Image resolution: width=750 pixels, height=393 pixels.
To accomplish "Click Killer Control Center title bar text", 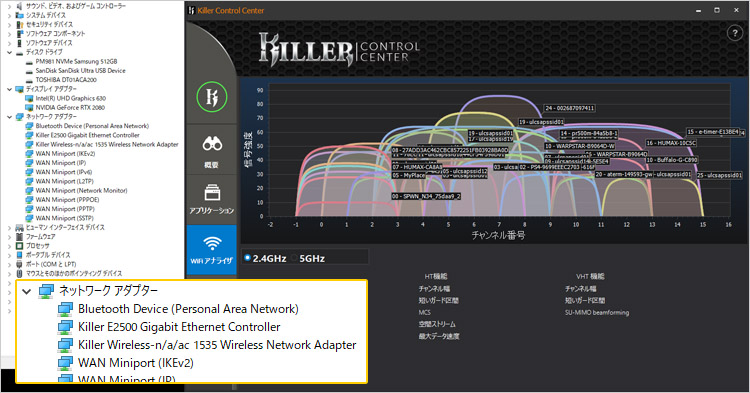I will coord(230,11).
